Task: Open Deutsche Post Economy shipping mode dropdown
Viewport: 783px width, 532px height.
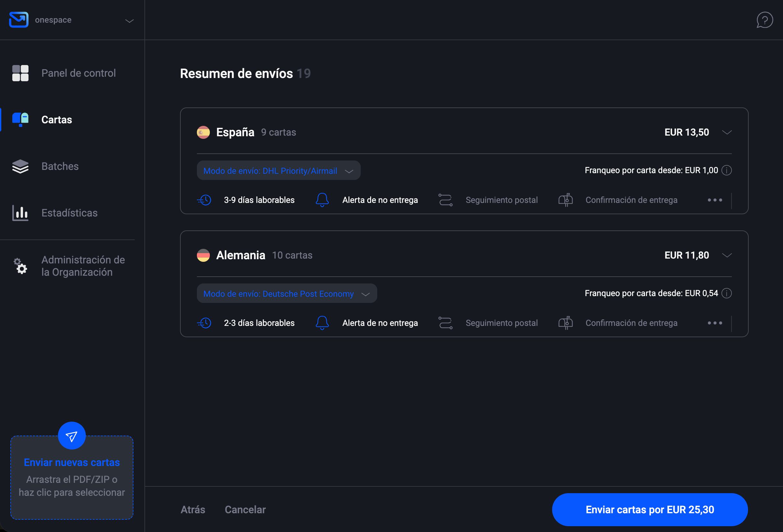Action: pos(286,293)
